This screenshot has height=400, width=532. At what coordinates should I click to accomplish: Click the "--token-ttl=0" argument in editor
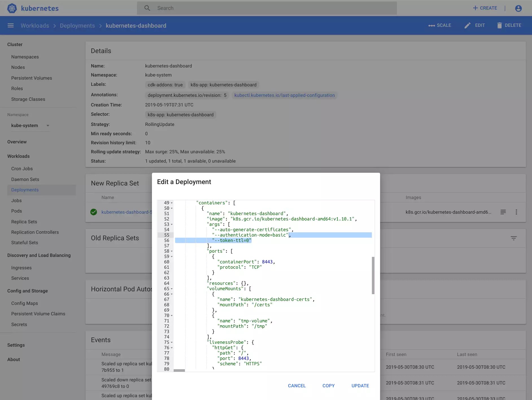232,241
